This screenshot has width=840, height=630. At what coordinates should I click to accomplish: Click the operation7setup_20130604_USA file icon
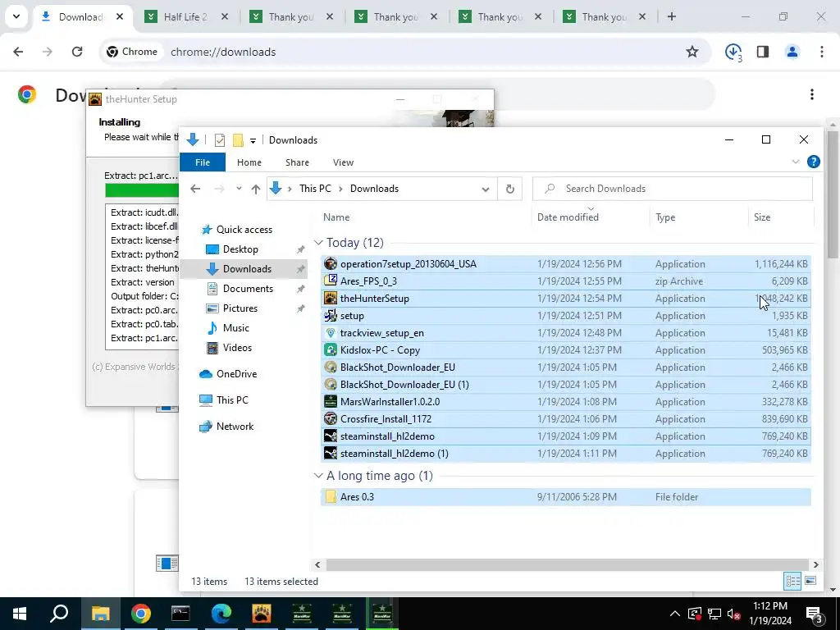click(331, 263)
